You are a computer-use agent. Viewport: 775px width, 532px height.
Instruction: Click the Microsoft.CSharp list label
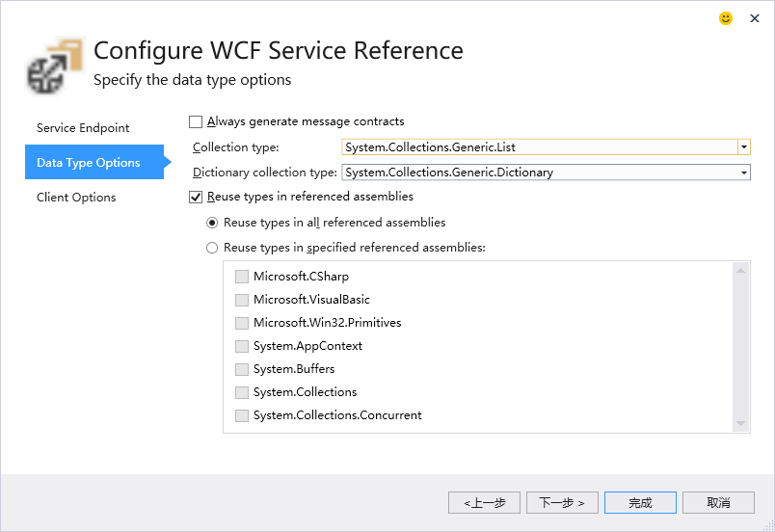[301, 277]
